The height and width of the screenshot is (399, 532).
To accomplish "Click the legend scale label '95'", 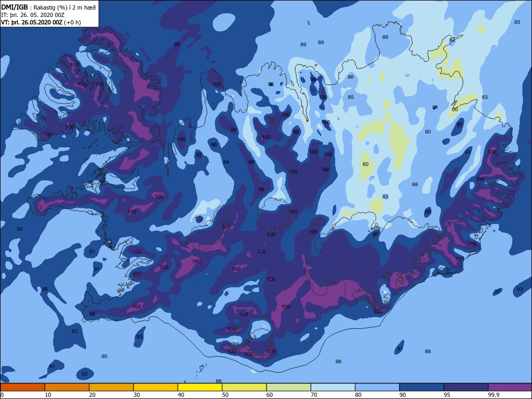I will tap(447, 395).
